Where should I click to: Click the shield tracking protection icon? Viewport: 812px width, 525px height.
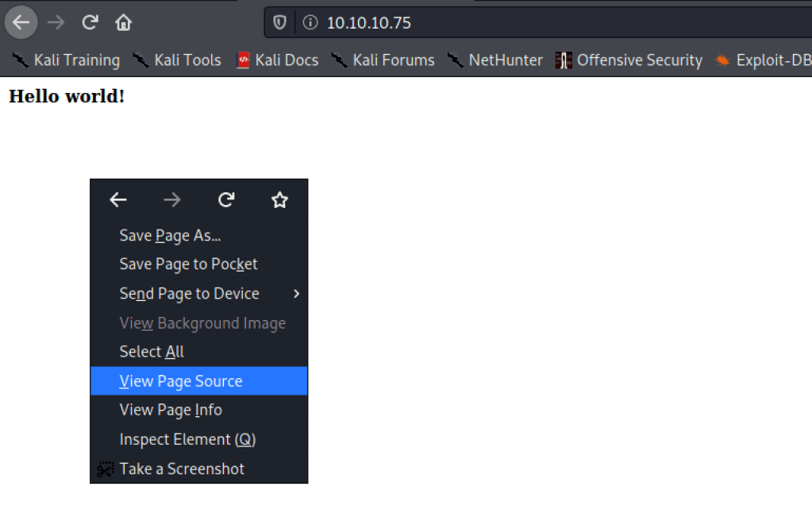point(279,22)
